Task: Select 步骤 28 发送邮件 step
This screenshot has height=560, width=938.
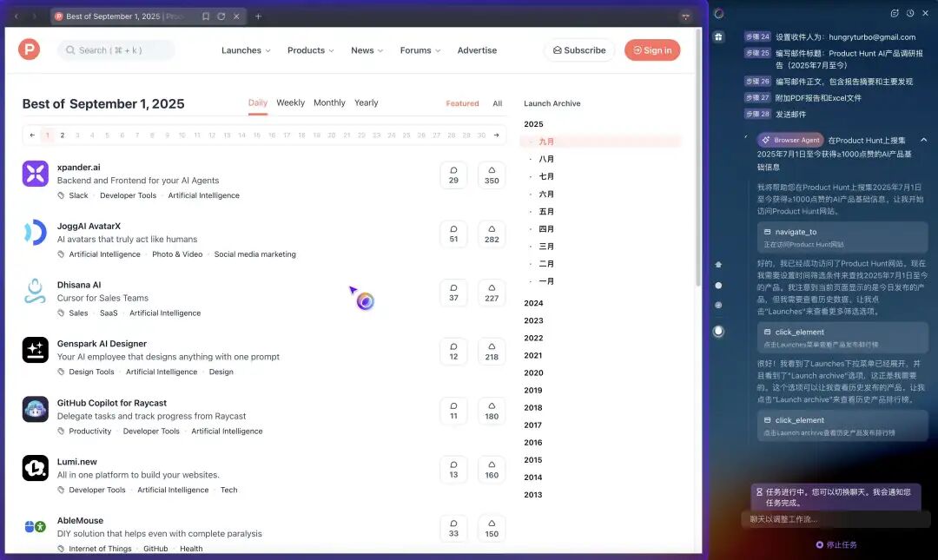Action: pyautogui.click(x=776, y=114)
